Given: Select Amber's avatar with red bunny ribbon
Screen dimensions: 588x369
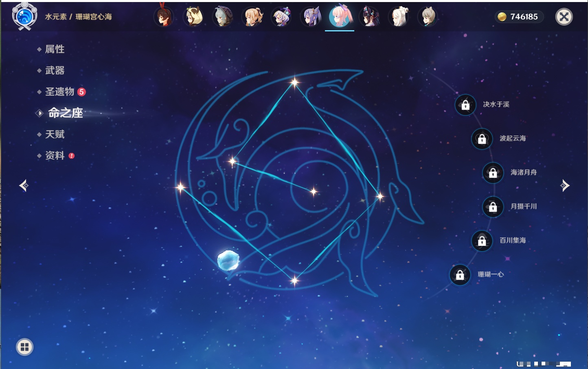Looking at the screenshot, I should coord(164,17).
